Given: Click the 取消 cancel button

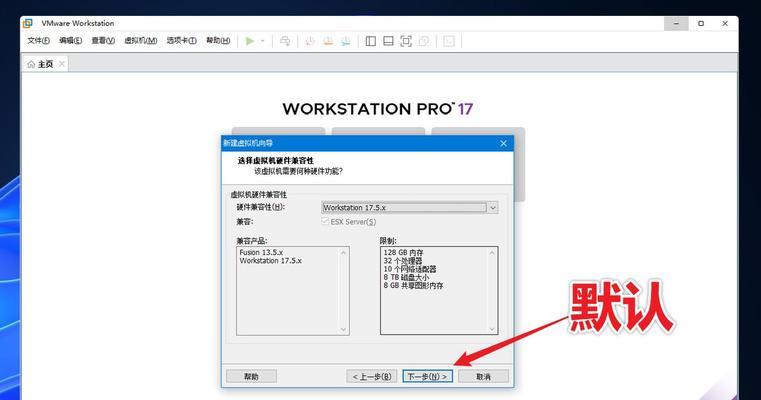Looking at the screenshot, I should (x=483, y=376).
